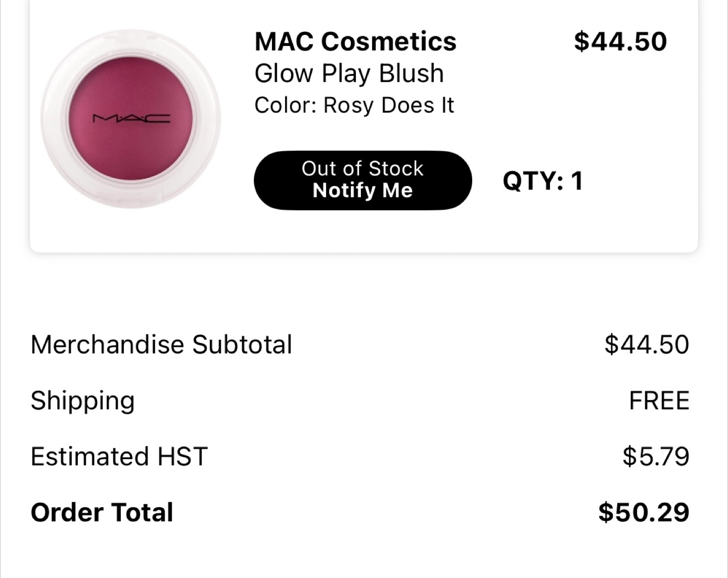Click the bold "Notify Me" text
The height and width of the screenshot is (578, 728).
click(362, 191)
